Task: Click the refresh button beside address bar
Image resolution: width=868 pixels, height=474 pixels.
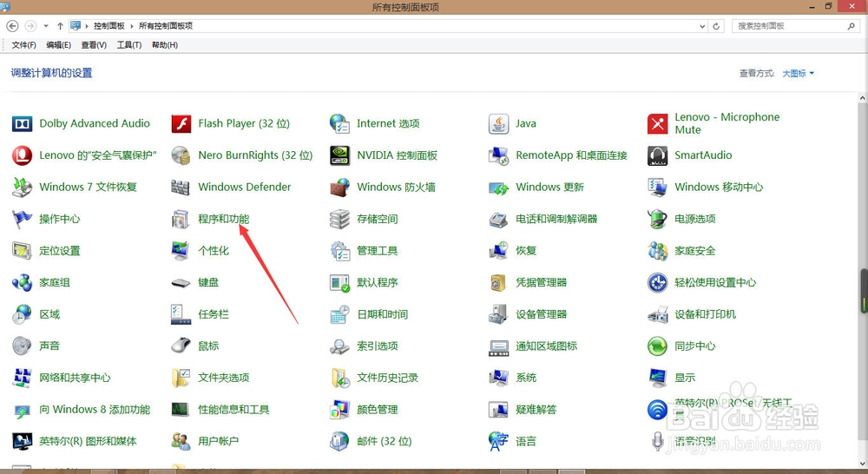Action: pyautogui.click(x=716, y=26)
